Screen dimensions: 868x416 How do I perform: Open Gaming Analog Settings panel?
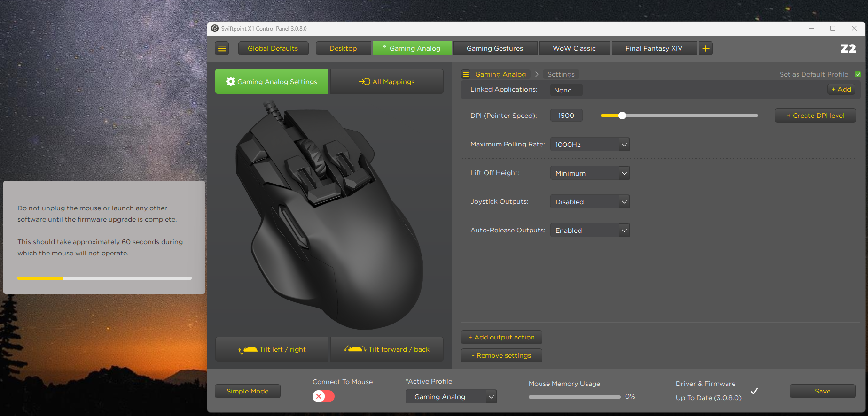[x=272, y=82]
